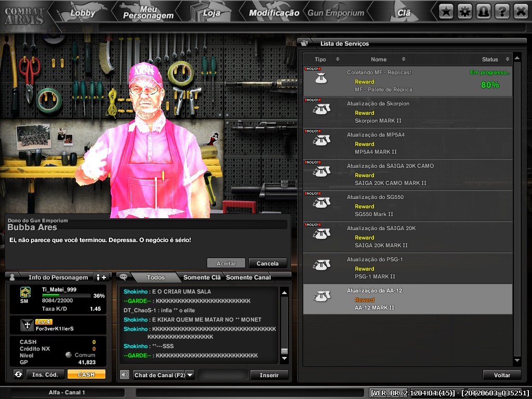The image size is (532, 399).
Task: Click the Atualização da SAIGA 20K service icon
Action: click(321, 234)
